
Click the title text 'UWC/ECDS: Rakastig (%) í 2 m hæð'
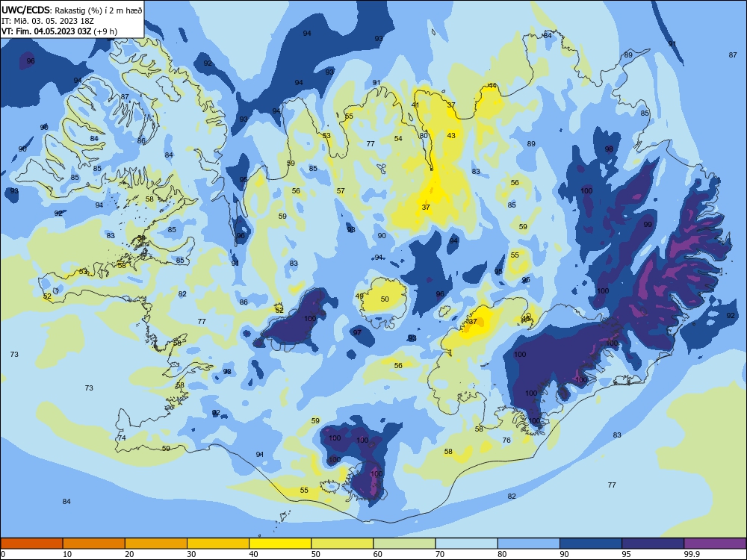click(x=72, y=10)
